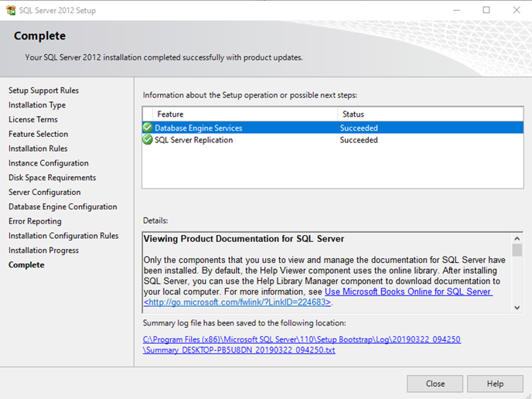Click scroll down arrow in Details box
This screenshot has width=532, height=399.
517,308
